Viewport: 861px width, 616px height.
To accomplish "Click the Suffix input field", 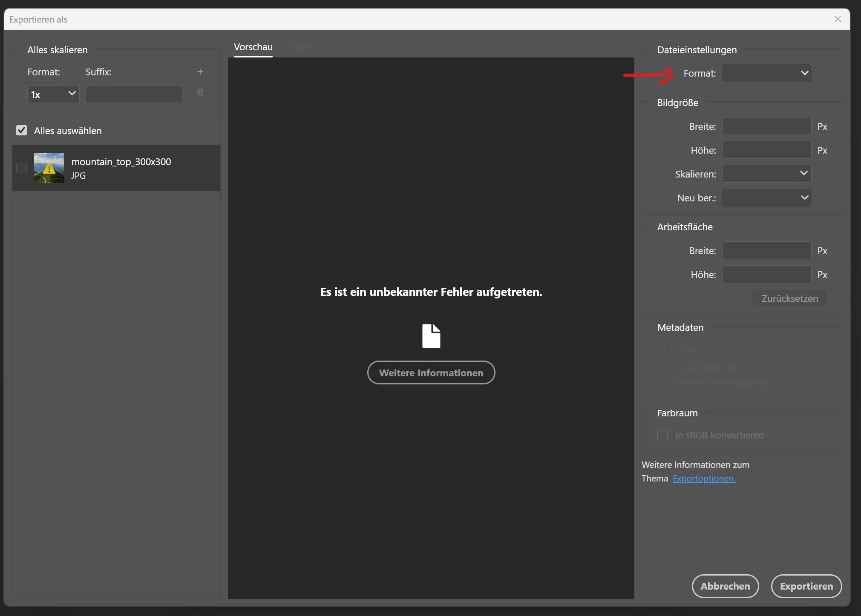I will (134, 94).
